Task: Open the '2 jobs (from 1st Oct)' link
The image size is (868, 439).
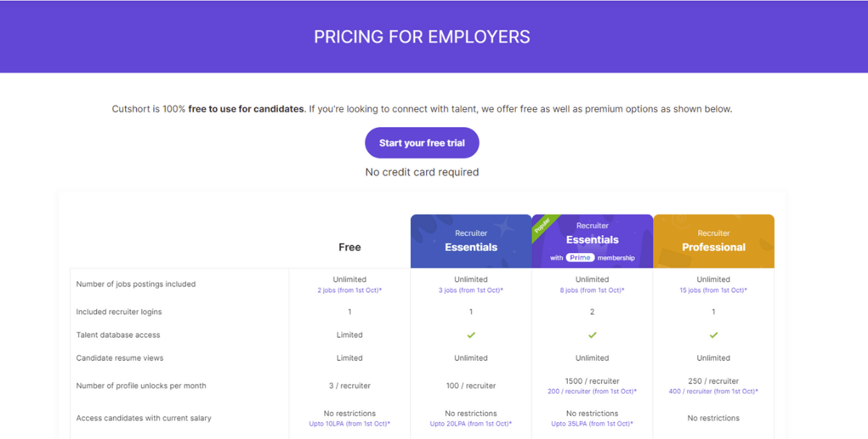Action: 349,290
